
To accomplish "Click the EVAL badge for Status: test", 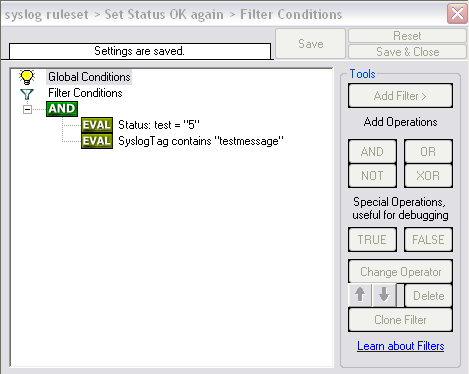I will click(x=97, y=125).
